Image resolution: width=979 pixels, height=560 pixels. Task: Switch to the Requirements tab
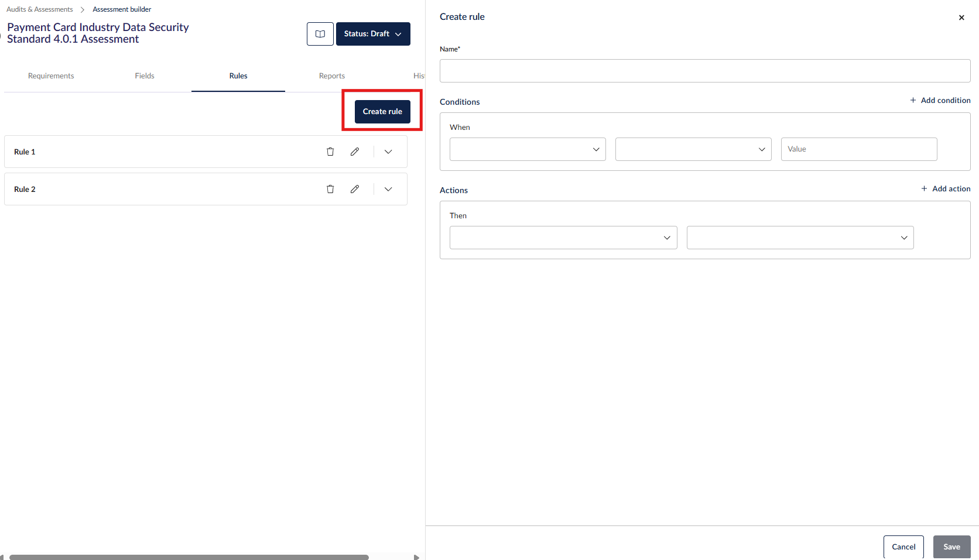51,76
